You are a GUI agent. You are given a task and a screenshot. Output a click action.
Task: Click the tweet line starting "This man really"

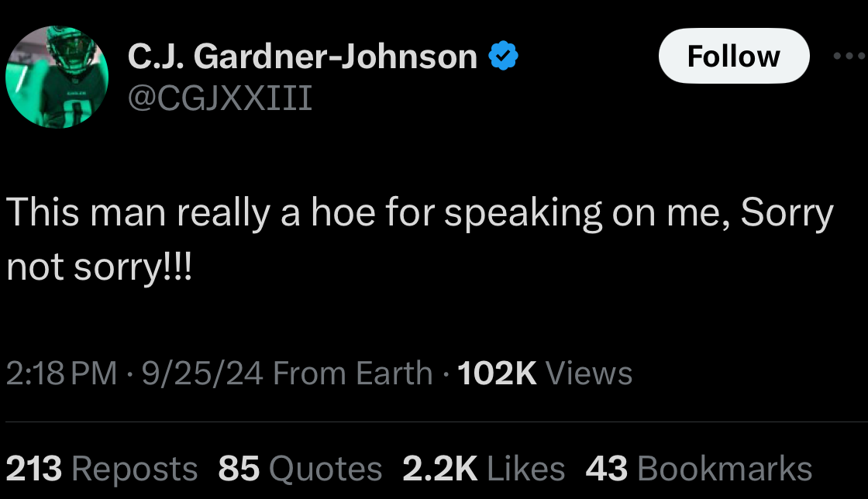coord(418,214)
